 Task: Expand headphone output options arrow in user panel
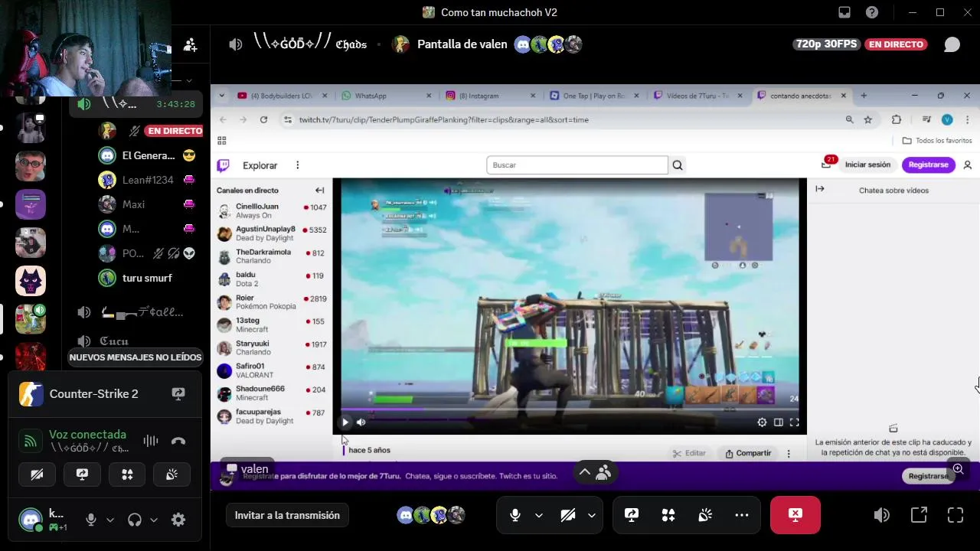pyautogui.click(x=154, y=520)
